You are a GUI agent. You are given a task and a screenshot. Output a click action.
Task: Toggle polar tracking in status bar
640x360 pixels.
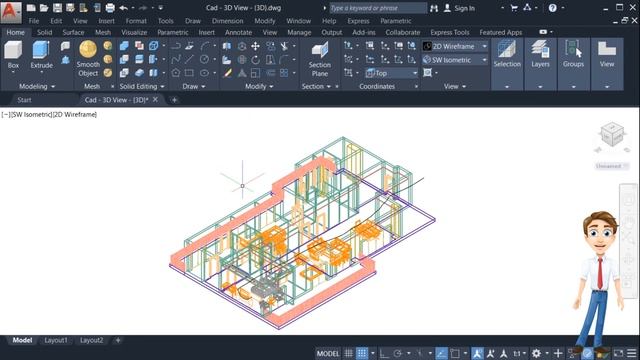[398, 353]
